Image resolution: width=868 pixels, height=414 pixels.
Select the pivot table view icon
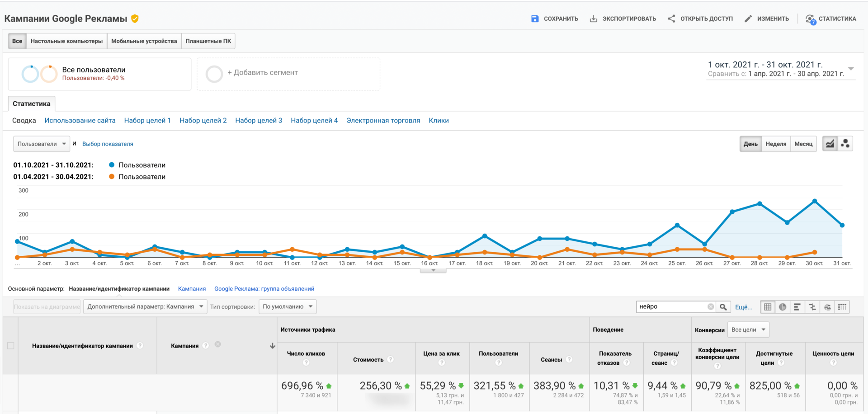click(842, 307)
